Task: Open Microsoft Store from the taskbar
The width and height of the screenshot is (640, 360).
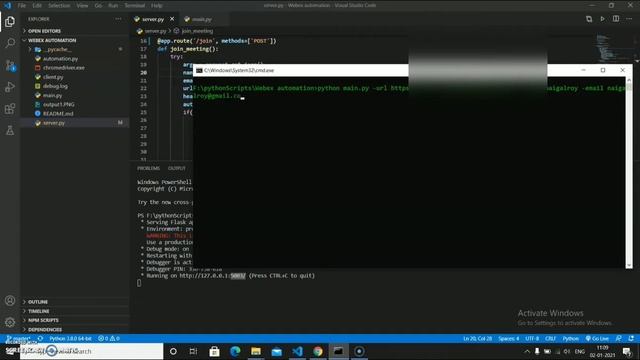Action: [214, 351]
